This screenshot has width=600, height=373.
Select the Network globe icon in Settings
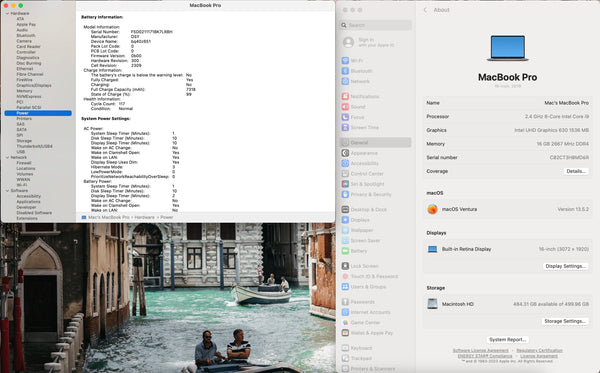click(x=345, y=81)
